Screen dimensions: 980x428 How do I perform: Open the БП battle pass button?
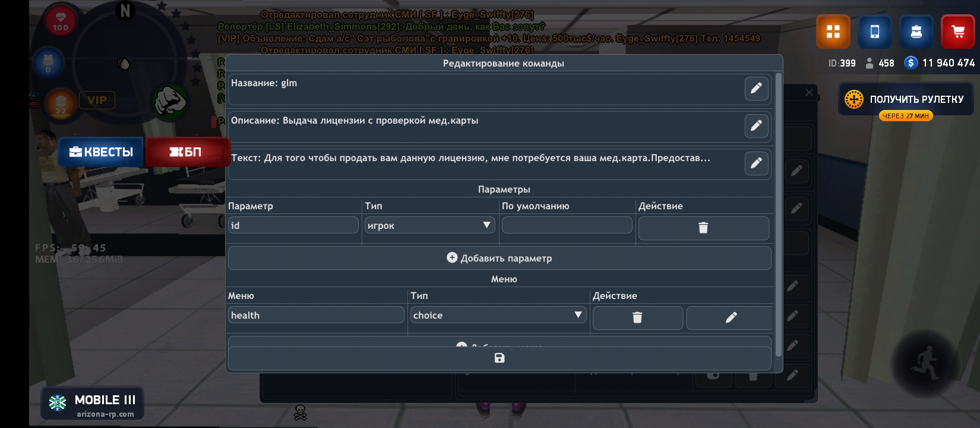click(x=186, y=152)
